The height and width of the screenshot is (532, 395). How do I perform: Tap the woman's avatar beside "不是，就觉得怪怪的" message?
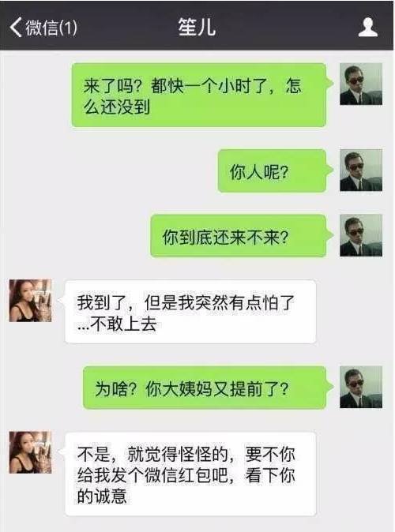(30, 452)
